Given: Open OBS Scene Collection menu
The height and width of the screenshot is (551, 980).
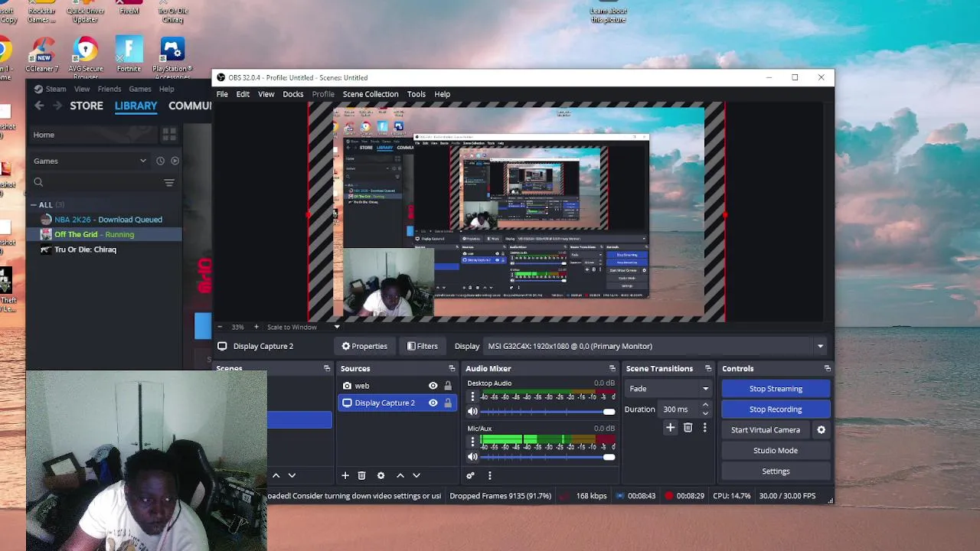Looking at the screenshot, I should [371, 94].
